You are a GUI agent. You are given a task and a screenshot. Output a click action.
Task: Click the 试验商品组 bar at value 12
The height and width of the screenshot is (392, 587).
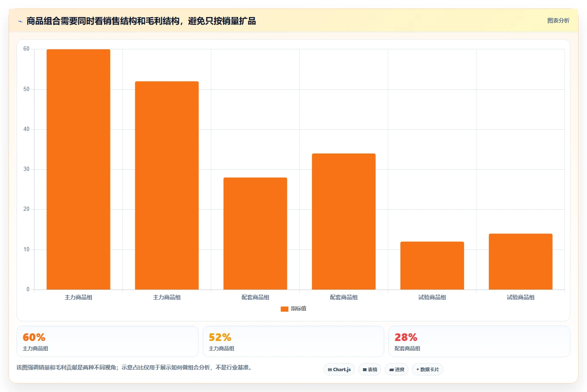(432, 265)
